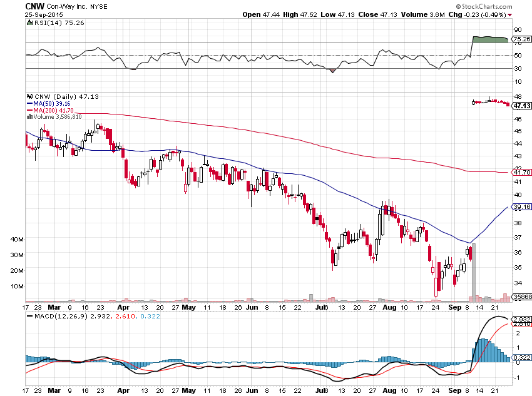
Task: Click the 30M volume axis label
Action: click(17, 255)
